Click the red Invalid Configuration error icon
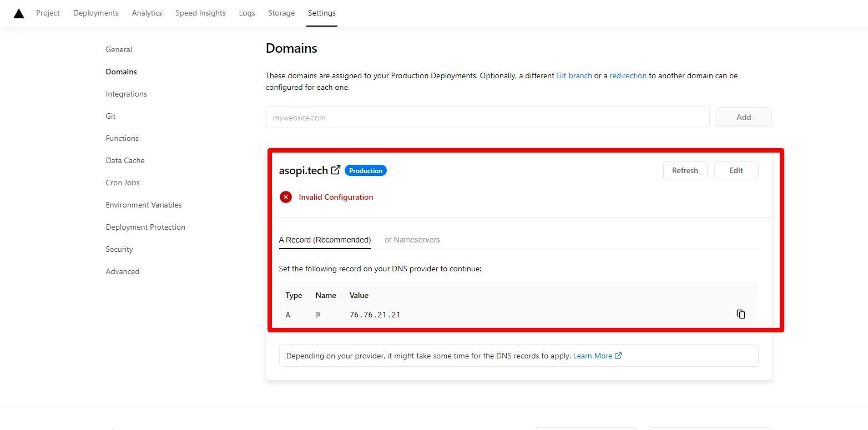Image resolution: width=868 pixels, height=430 pixels. click(x=286, y=197)
